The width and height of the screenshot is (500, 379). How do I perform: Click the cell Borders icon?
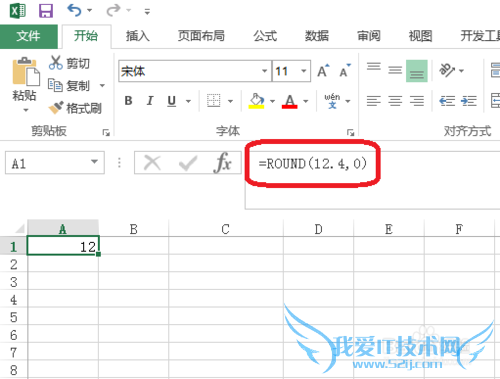click(213, 101)
